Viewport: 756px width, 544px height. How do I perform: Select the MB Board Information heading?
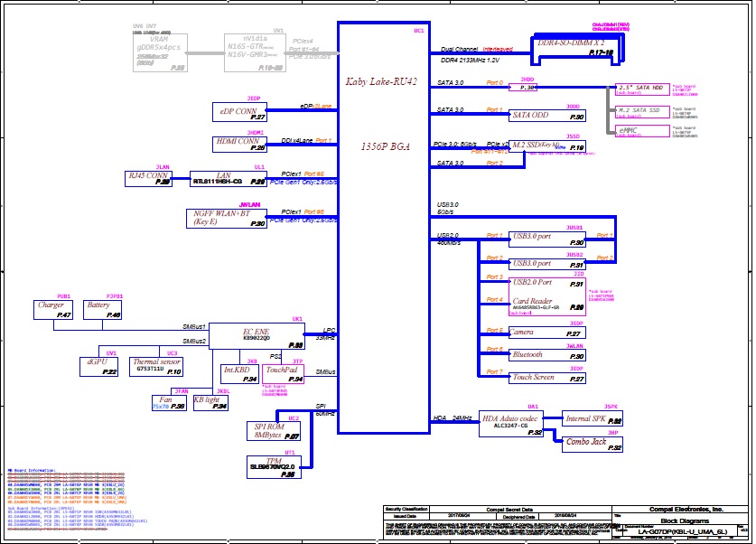pyautogui.click(x=32, y=470)
